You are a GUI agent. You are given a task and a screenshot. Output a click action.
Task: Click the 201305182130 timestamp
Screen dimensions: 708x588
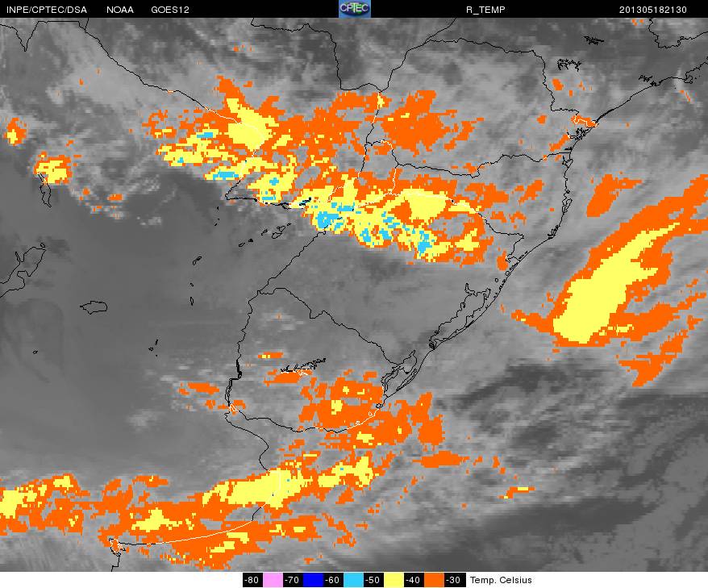(x=653, y=10)
